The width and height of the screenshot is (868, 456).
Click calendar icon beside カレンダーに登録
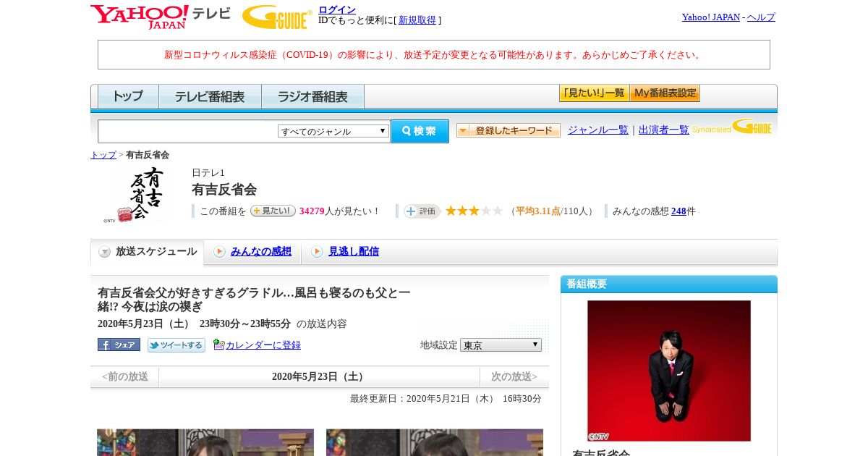(218, 345)
